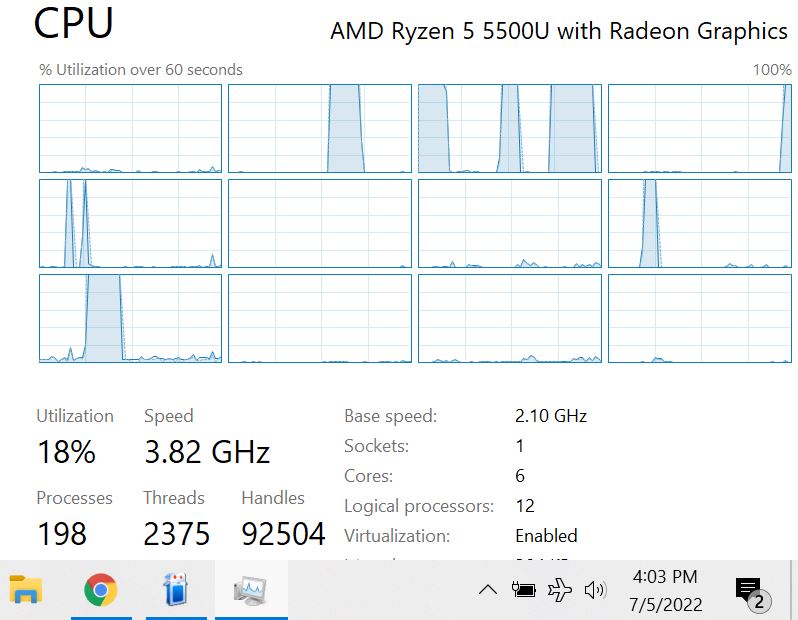Viewport: 798px width, 620px height.
Task: Open the battery power status icon
Action: [x=524, y=589]
